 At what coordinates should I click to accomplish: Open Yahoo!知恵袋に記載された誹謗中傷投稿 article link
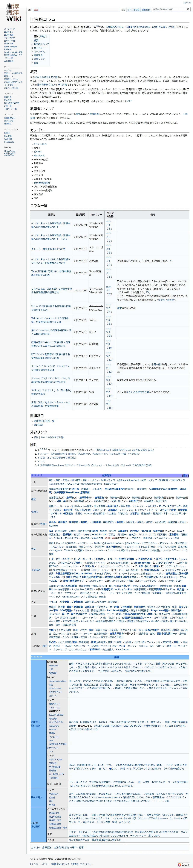[51, 273]
